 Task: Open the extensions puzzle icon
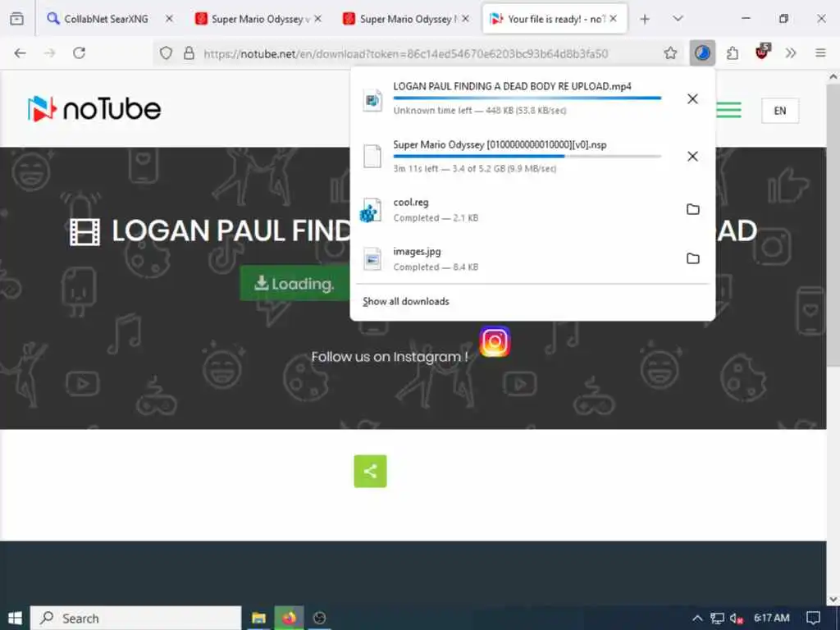[733, 53]
